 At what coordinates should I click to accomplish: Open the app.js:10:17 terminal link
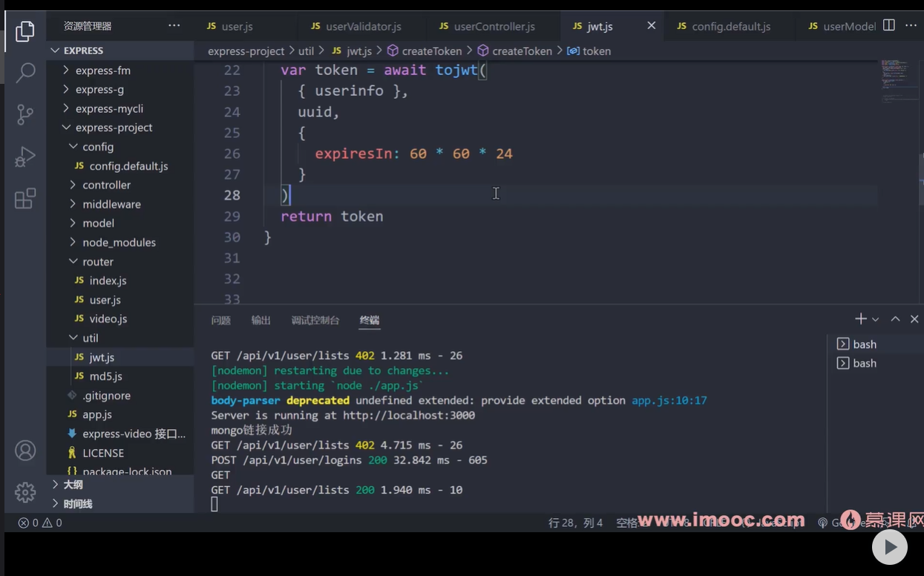click(669, 400)
